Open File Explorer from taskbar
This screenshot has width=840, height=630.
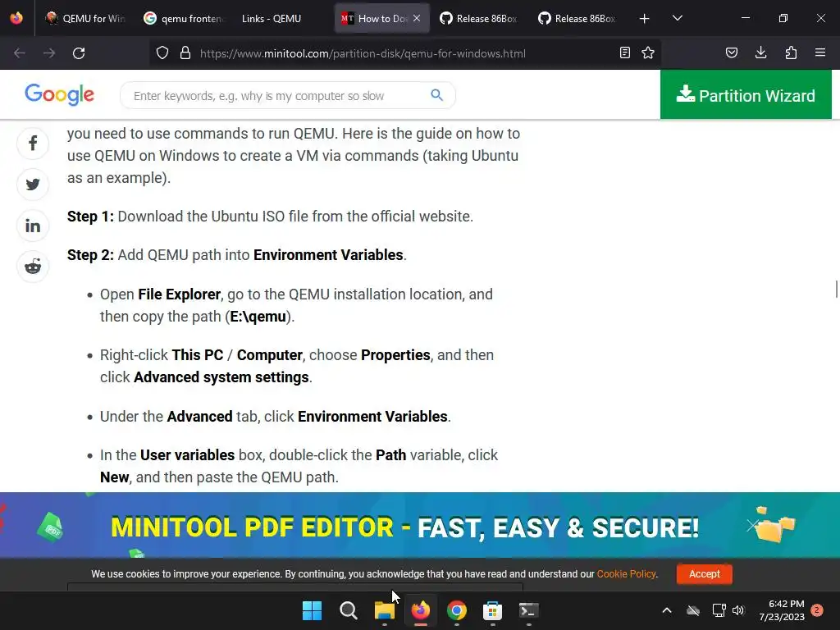tap(384, 610)
